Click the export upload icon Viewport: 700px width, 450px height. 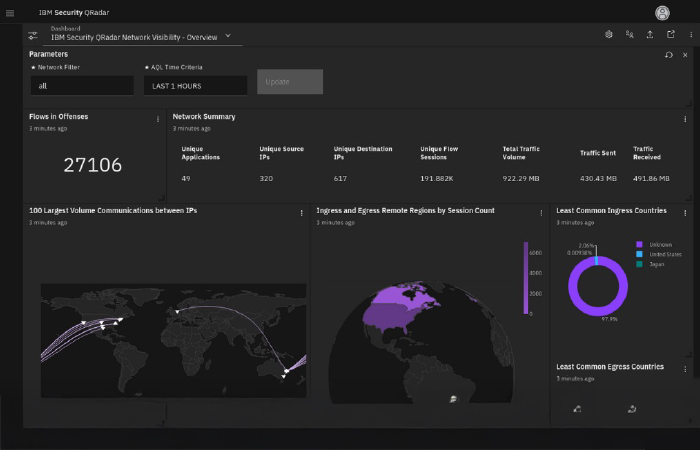(650, 34)
